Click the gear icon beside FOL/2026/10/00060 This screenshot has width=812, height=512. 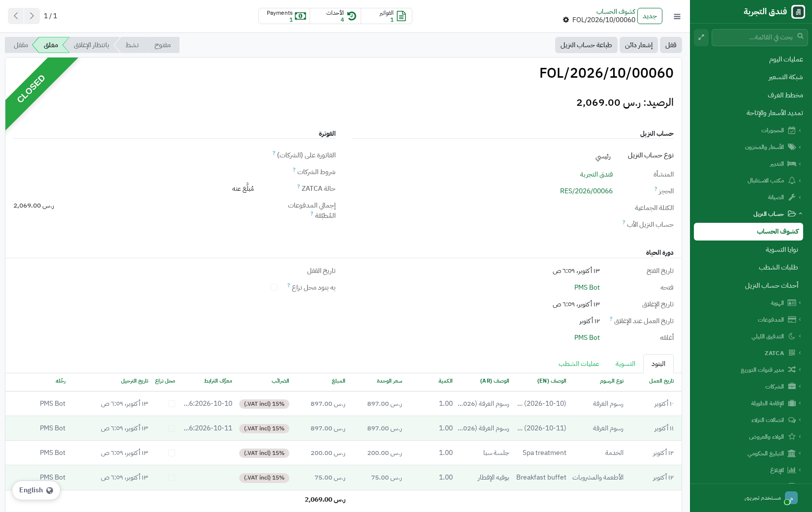click(x=566, y=20)
